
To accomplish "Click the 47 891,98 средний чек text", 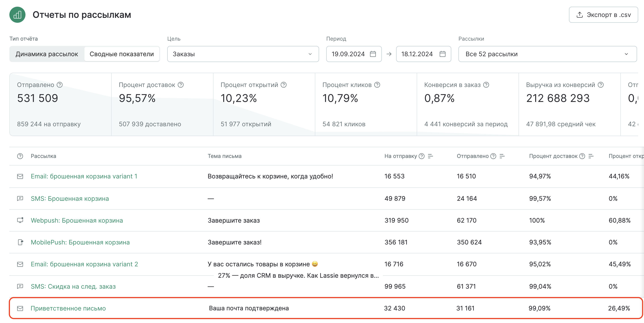I will coord(561,124).
